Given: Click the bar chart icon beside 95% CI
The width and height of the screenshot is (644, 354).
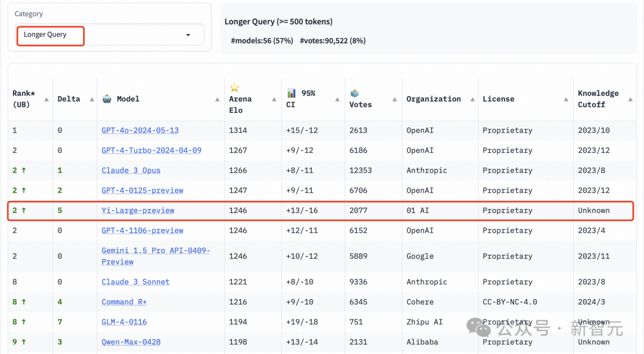Looking at the screenshot, I should (x=291, y=93).
